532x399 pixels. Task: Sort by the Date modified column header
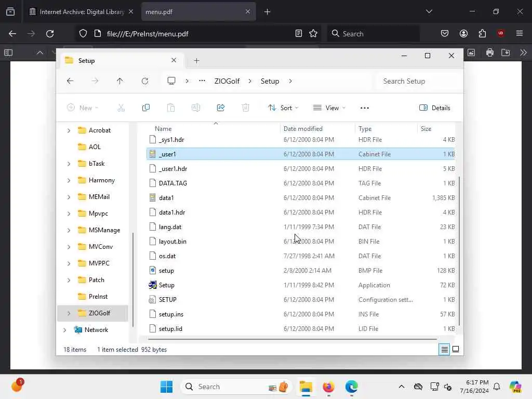point(317,129)
